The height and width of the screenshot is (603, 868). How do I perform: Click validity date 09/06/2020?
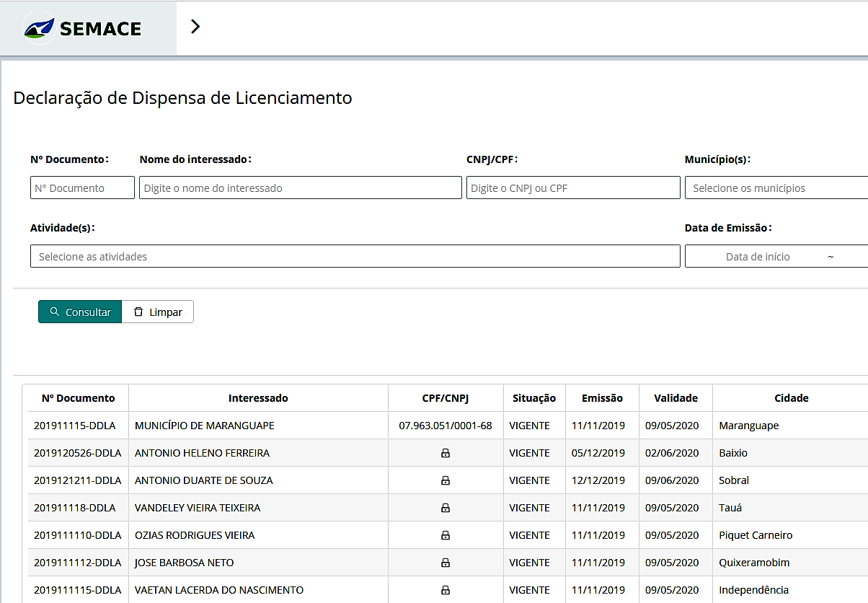click(672, 480)
